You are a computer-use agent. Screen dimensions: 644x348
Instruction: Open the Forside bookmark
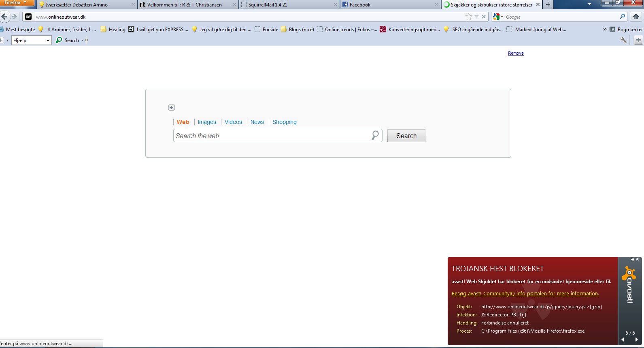point(266,29)
